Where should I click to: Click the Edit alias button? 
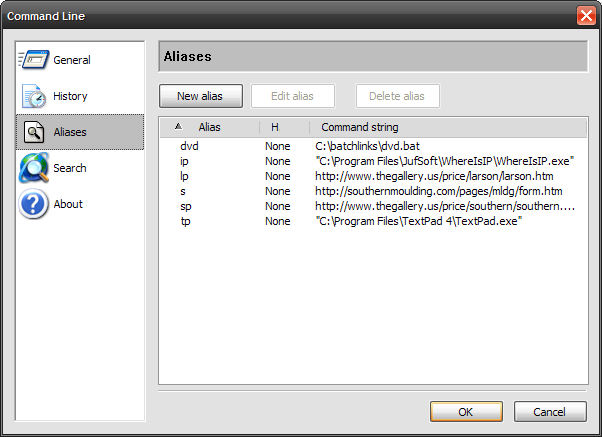[x=292, y=96]
